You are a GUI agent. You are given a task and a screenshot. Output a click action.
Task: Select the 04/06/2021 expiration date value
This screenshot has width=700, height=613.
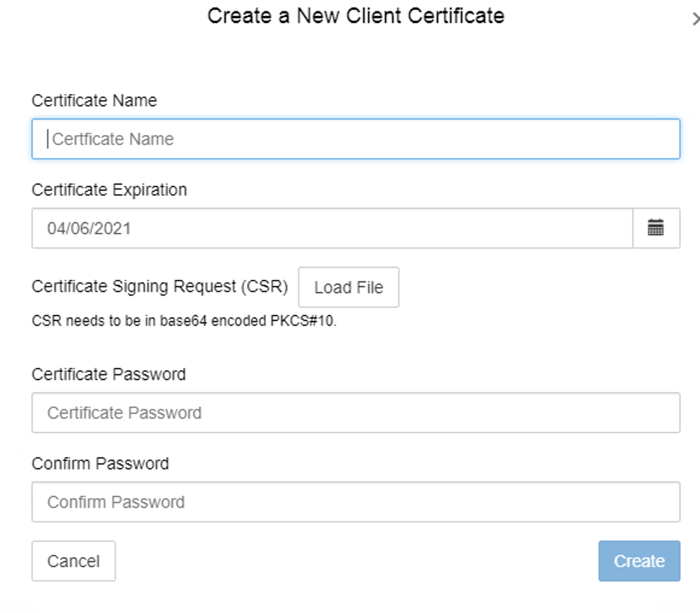pos(89,228)
